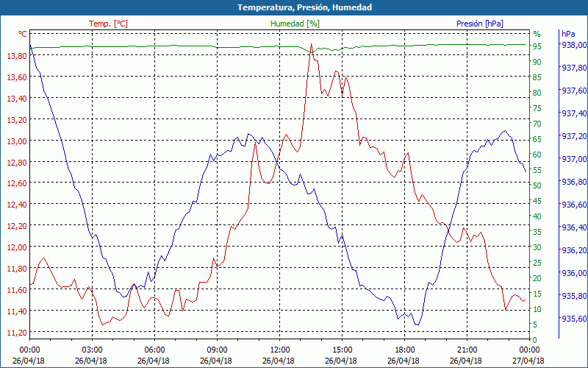Click the blue hPa axis unit label
The width and height of the screenshot is (588, 368).
pyautogui.click(x=568, y=34)
